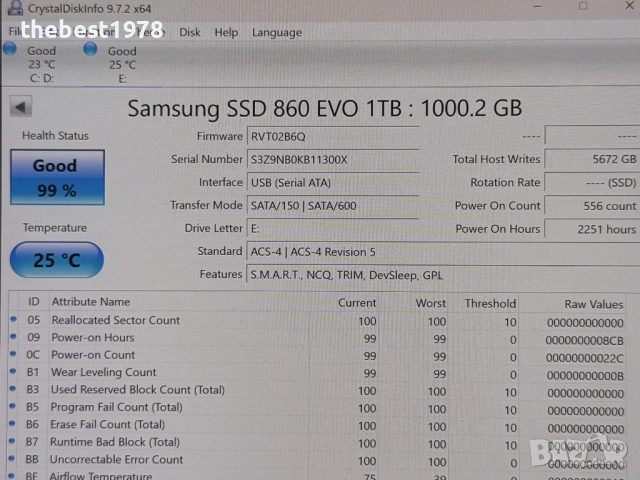640x480 pixels.
Task: Minimize the CrystalDiskInfo window
Action: coord(538,7)
